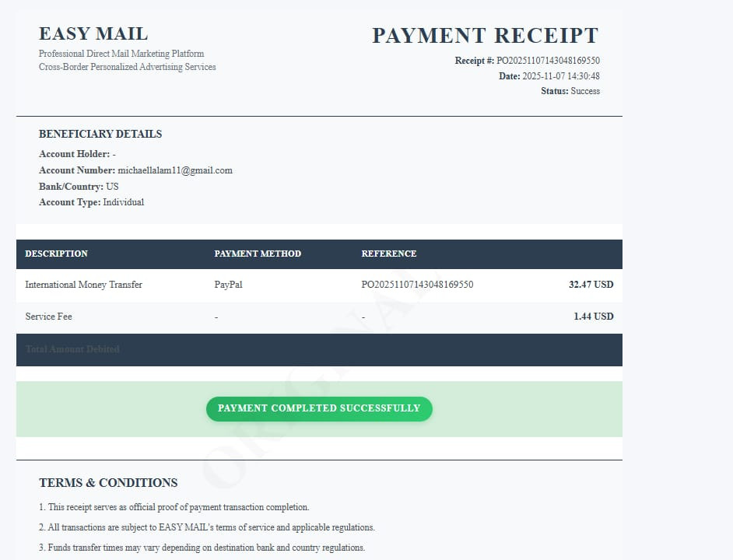The height and width of the screenshot is (560, 733).
Task: Click the receipt date 2025-11-07 14:30:48
Action: tap(560, 75)
